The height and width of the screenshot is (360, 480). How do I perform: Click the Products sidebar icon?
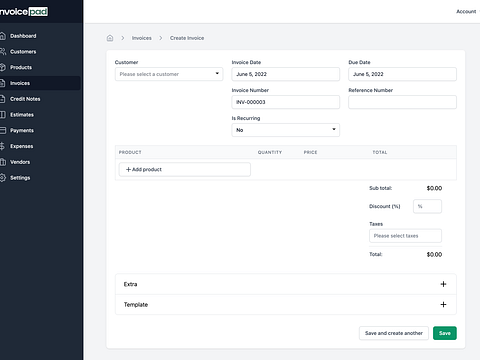coord(3,67)
